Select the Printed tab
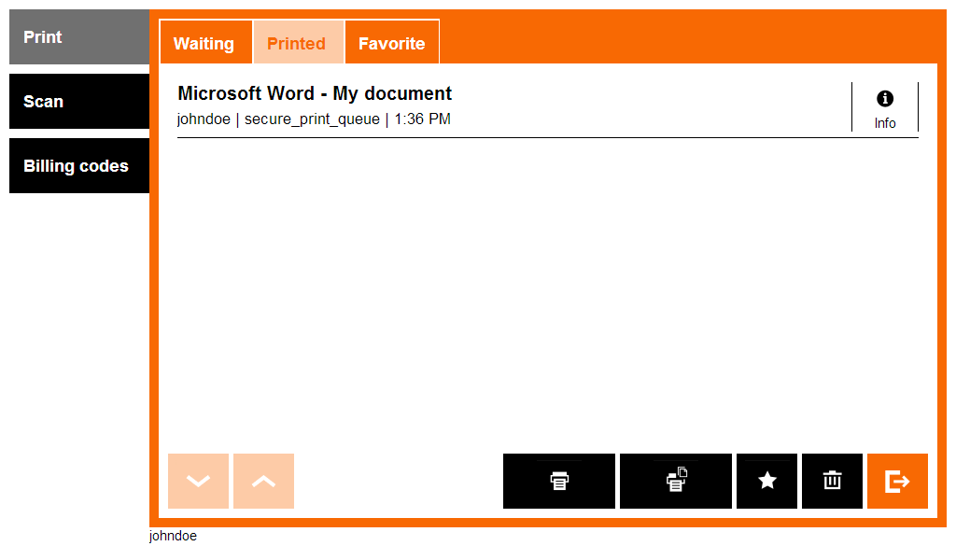956x560 pixels. [297, 43]
